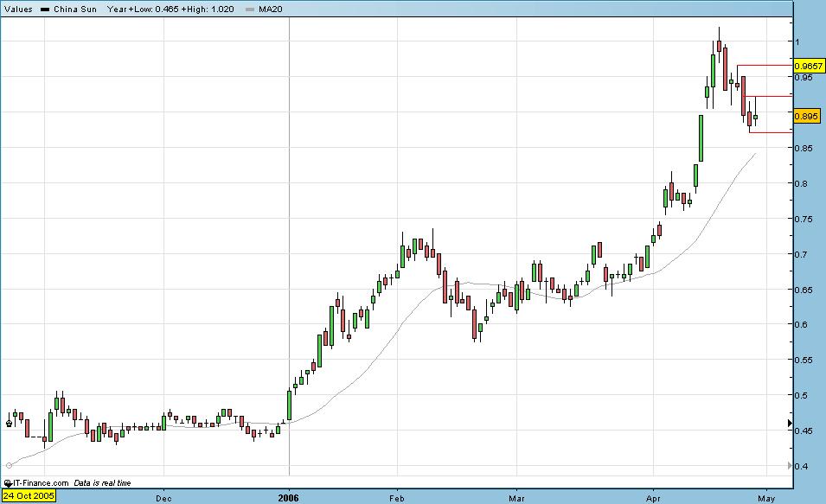
Task: Click the 0.8 price axis label
Action: click(801, 183)
